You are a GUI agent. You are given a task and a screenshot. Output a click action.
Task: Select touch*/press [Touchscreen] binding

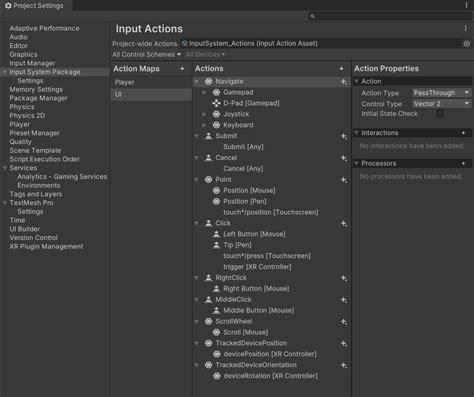(267, 256)
